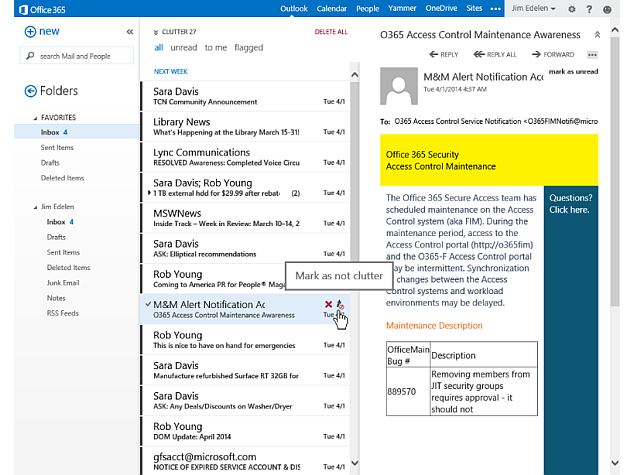This screenshot has width=635, height=475.
Task: Delete M&M Alert message with red X
Action: (328, 304)
